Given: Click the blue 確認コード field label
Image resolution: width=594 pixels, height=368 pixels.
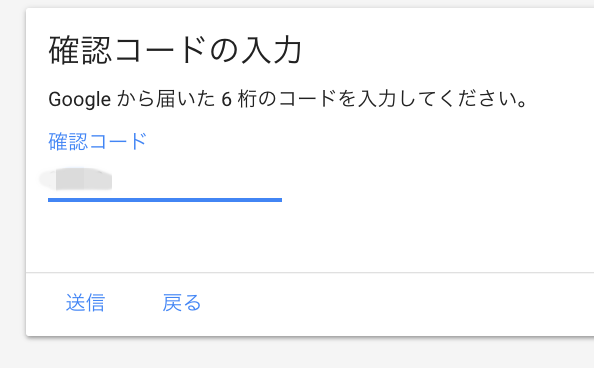Looking at the screenshot, I should [97, 141].
